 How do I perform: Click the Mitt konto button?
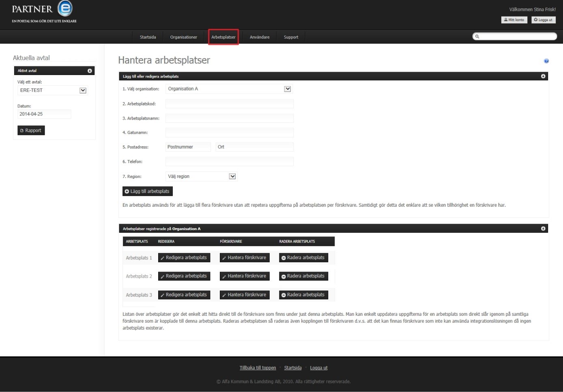[x=514, y=20]
